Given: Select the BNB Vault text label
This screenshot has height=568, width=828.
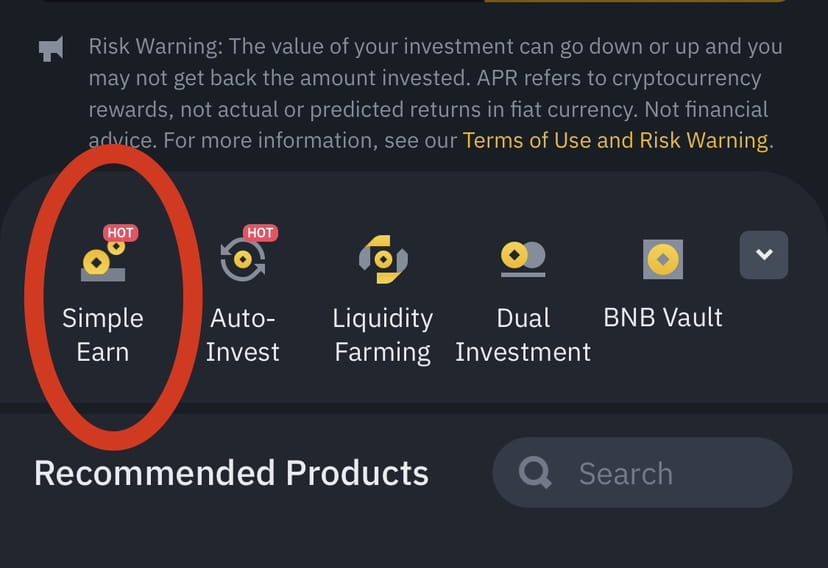Looking at the screenshot, I should click(x=662, y=318).
